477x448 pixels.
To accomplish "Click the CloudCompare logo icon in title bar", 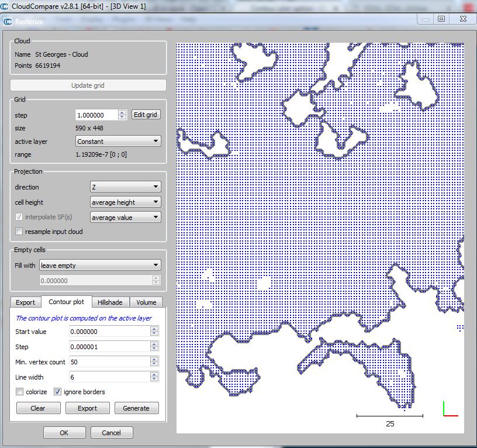I will point(6,6).
